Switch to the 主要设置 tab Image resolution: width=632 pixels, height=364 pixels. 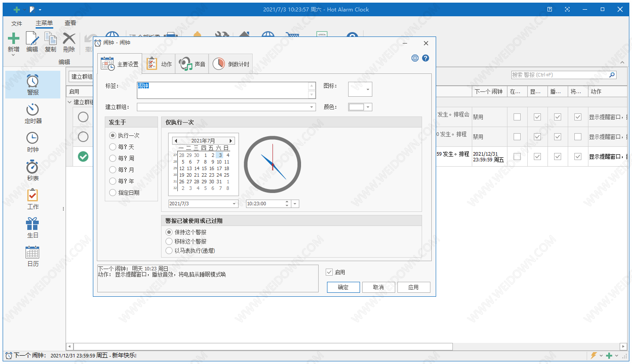point(120,64)
